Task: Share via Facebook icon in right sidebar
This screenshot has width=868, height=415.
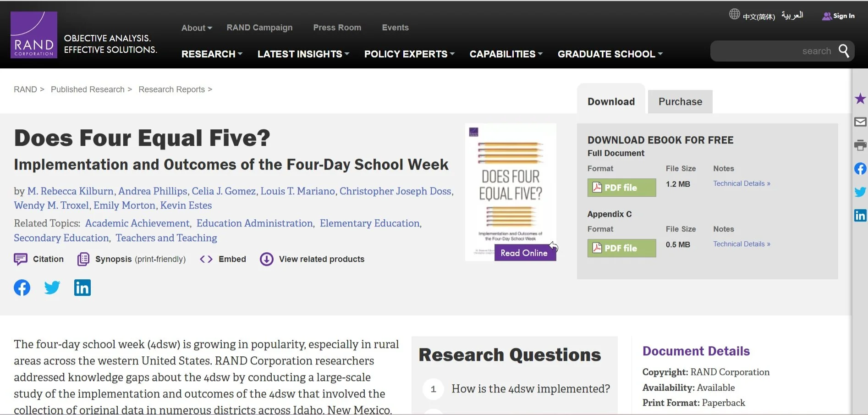Action: point(860,169)
